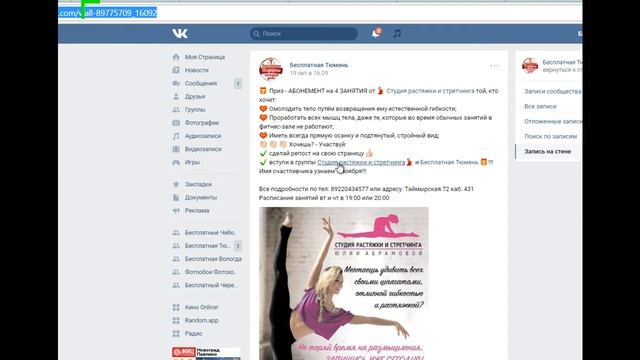Select Отложенные записи tab
This screenshot has height=360, width=640.
[x=553, y=122]
